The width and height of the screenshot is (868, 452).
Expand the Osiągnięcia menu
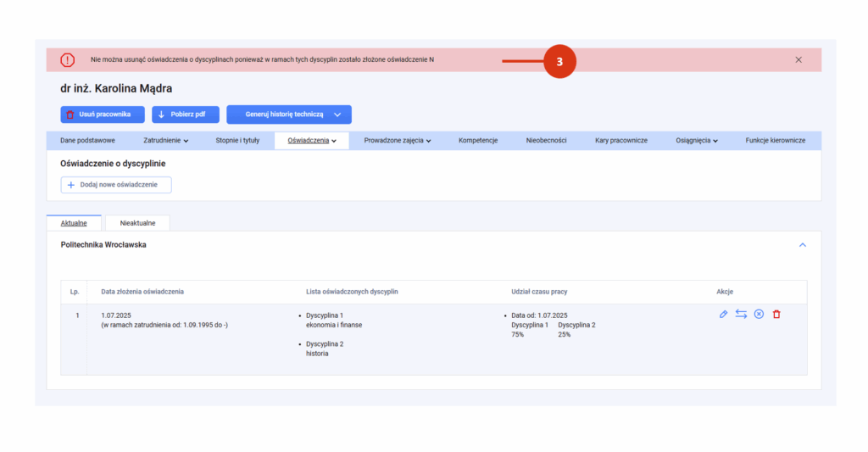(x=697, y=140)
